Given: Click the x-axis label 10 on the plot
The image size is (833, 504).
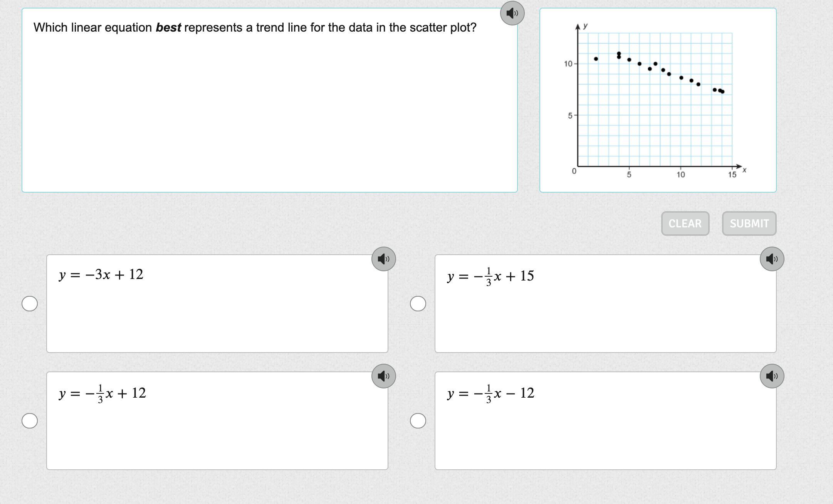Looking at the screenshot, I should click(x=681, y=175).
